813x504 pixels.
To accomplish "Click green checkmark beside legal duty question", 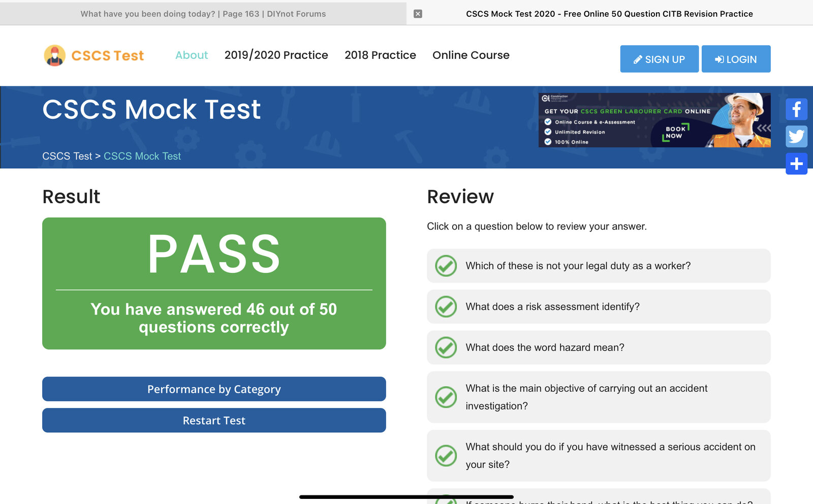I will tap(446, 266).
